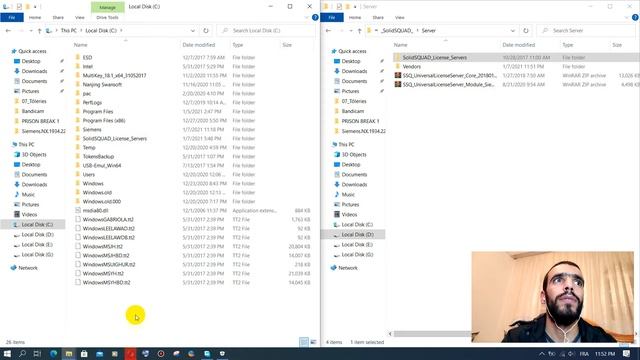Screen dimensions: 640x360
Task: Sort left list by Date modified column
Action: (x=199, y=45)
